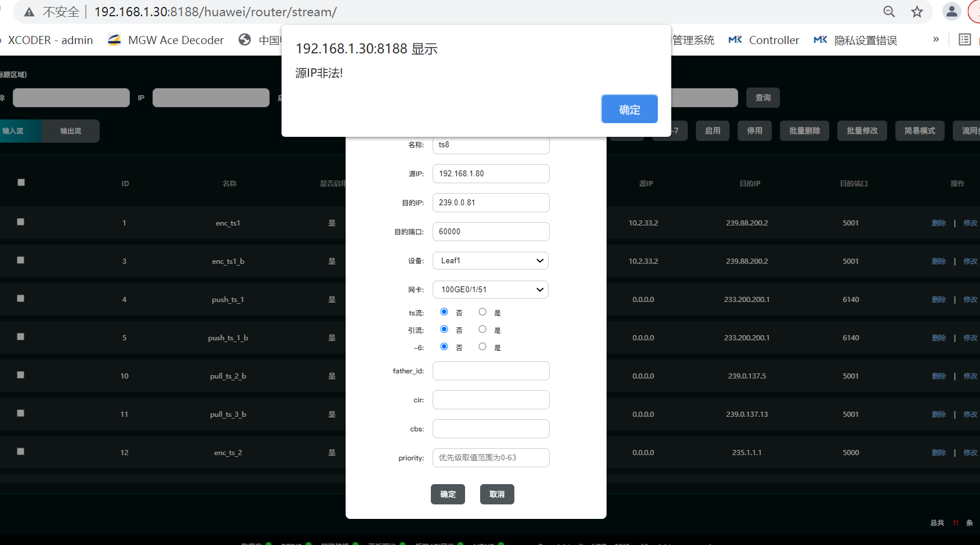Viewport: 980px width, 545px height.
Task: Click the 查询 search button
Action: click(763, 97)
